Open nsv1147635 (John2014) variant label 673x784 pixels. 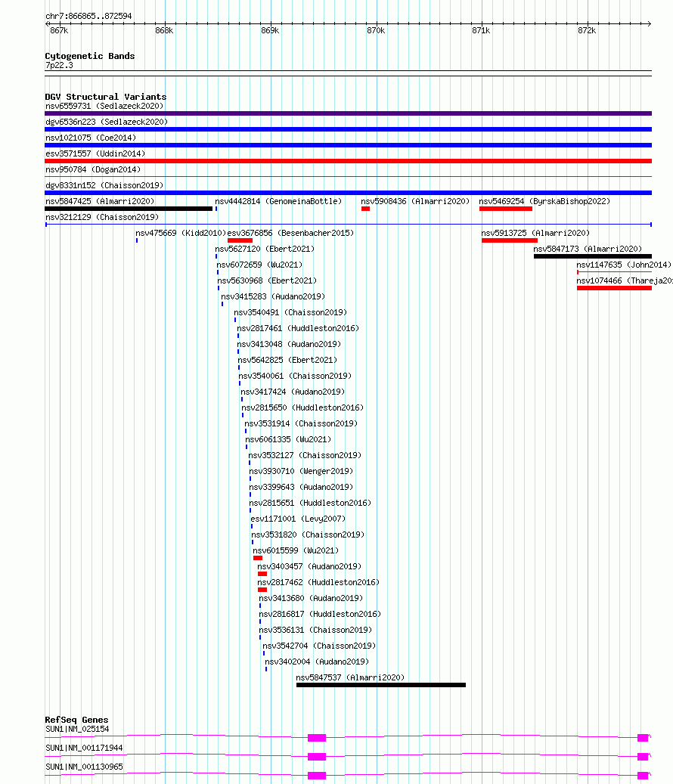tap(624, 265)
